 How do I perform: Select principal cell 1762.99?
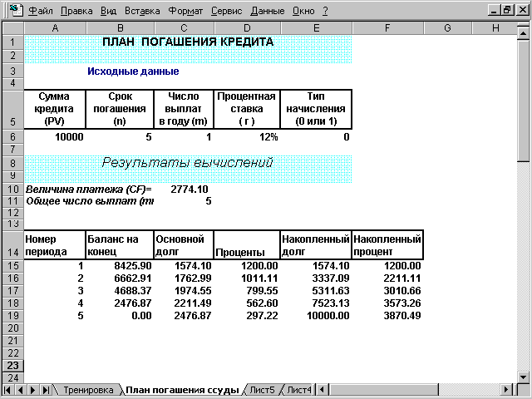[x=184, y=278]
